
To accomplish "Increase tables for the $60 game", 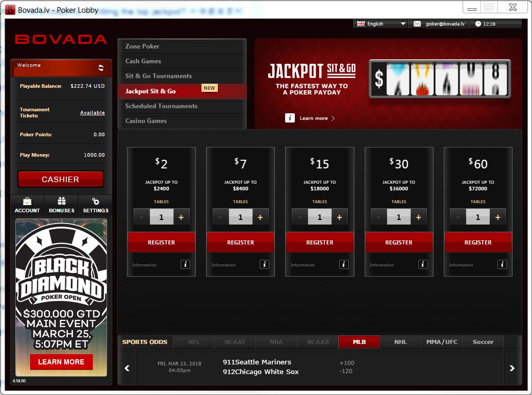I will (498, 217).
